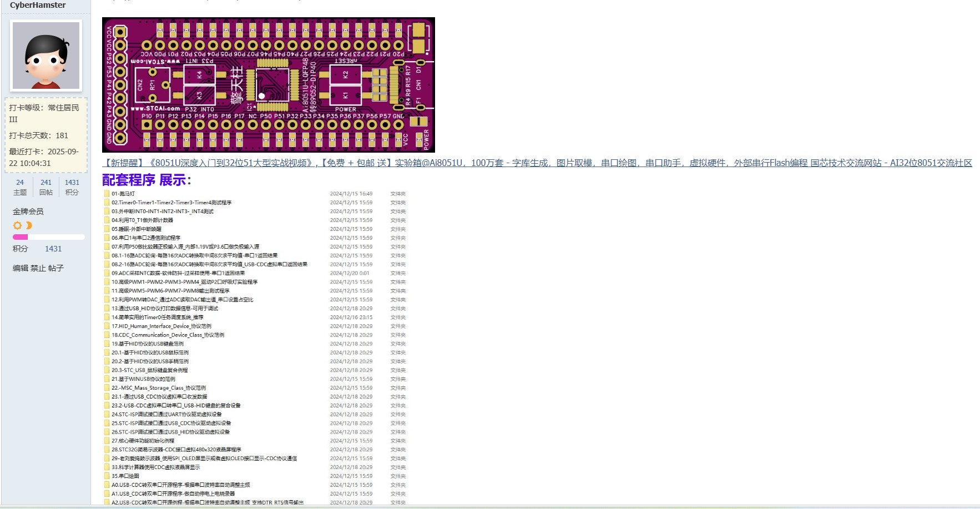Click folder icon for 22.-MSC_Mass_Storage_Class
The height and width of the screenshot is (509, 980).
(x=107, y=388)
